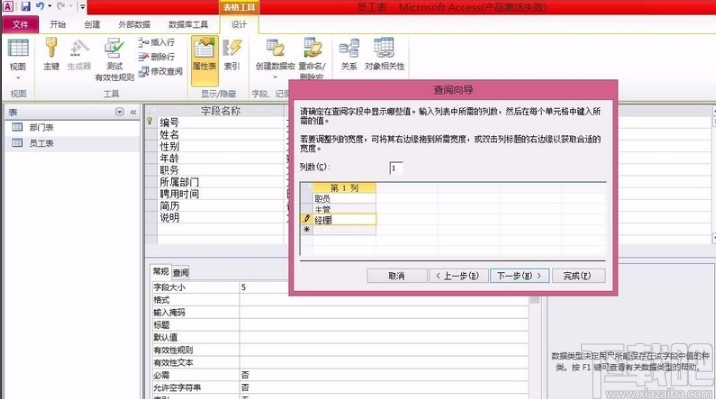The width and height of the screenshot is (716, 399).
Task: Switch to the 查阅 field properties tab
Action: pyautogui.click(x=181, y=273)
